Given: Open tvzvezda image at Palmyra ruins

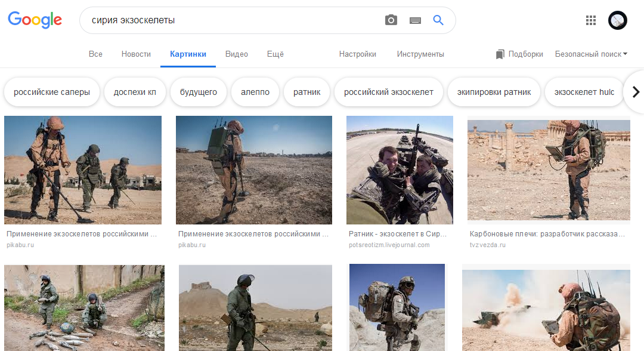Looking at the screenshot, I should tap(549, 170).
